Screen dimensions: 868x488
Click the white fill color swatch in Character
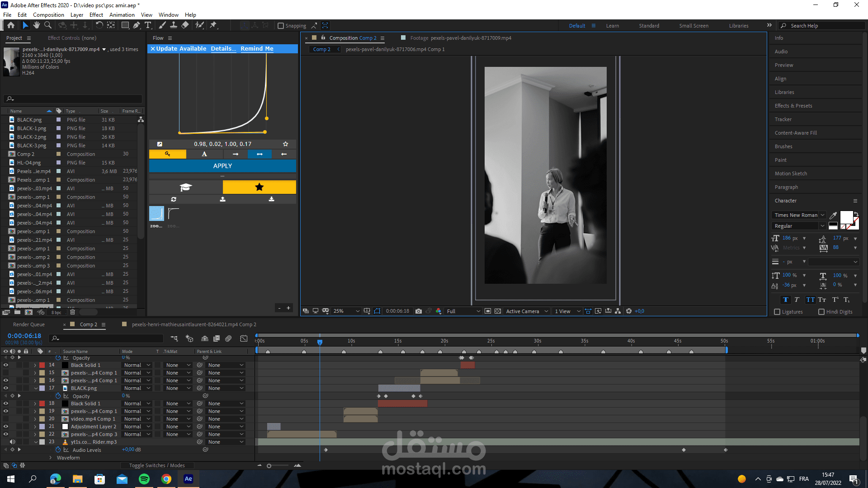pos(846,217)
